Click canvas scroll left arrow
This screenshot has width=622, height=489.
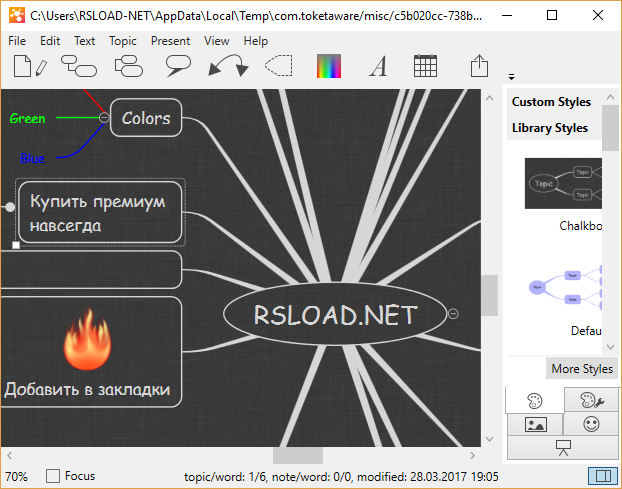[x=10, y=455]
